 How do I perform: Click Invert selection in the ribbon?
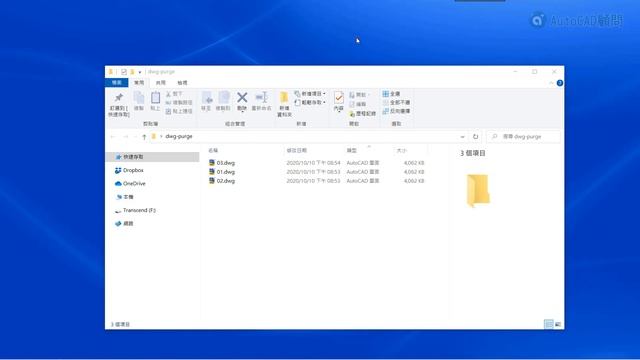tap(396, 111)
